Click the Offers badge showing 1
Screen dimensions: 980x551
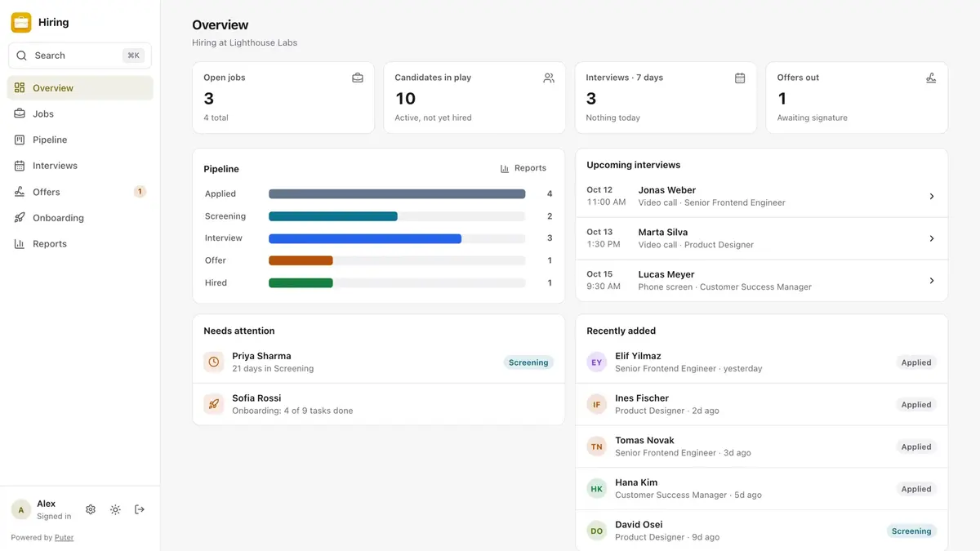tap(140, 192)
